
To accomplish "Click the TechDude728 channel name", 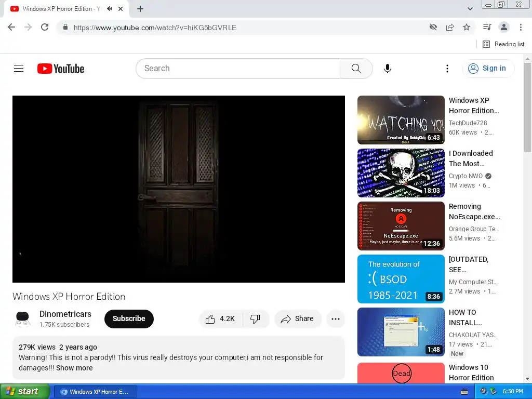I will [x=468, y=123].
